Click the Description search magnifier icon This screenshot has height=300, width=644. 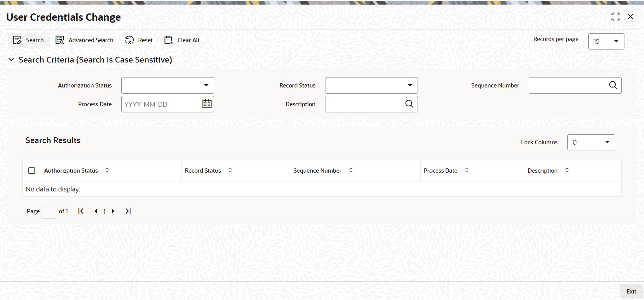coord(410,104)
